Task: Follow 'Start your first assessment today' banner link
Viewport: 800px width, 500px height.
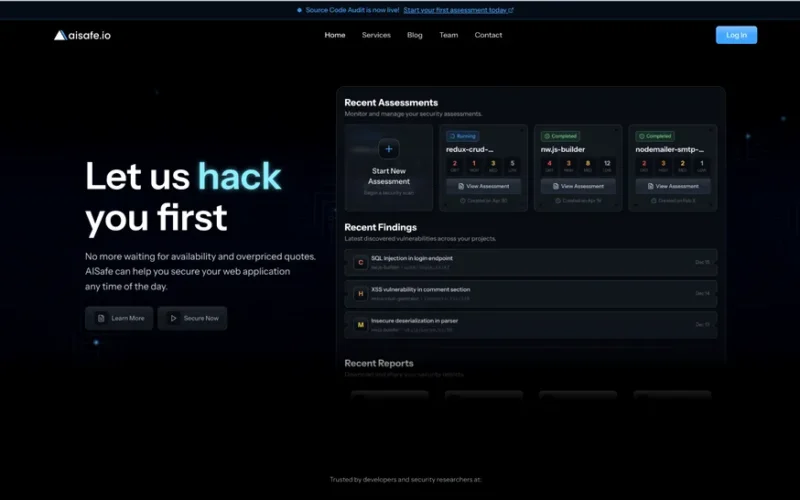Action: click(457, 10)
